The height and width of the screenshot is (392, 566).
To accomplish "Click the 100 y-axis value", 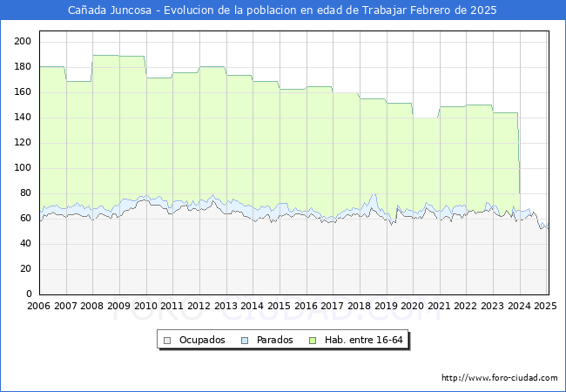I will click(23, 168).
